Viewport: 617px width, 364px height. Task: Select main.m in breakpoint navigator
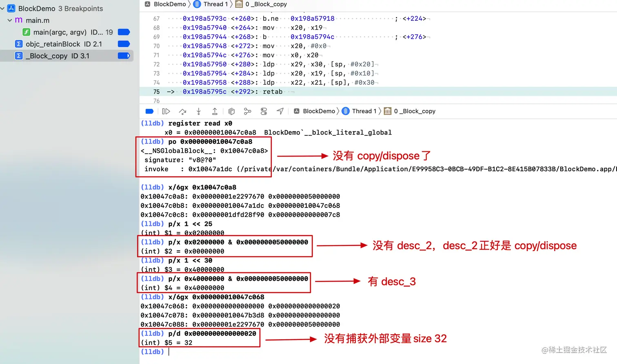click(38, 20)
